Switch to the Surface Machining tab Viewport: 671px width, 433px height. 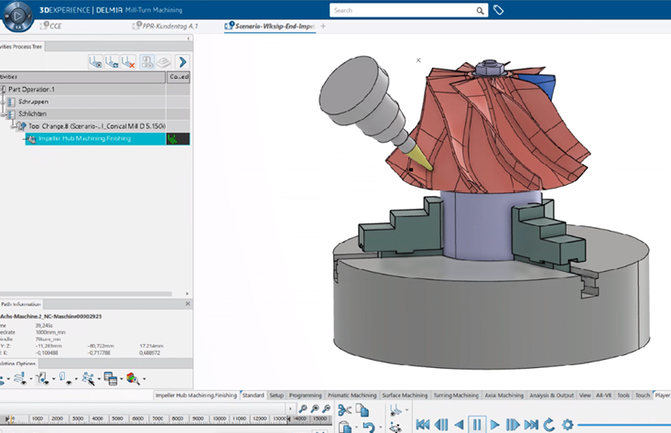point(404,395)
